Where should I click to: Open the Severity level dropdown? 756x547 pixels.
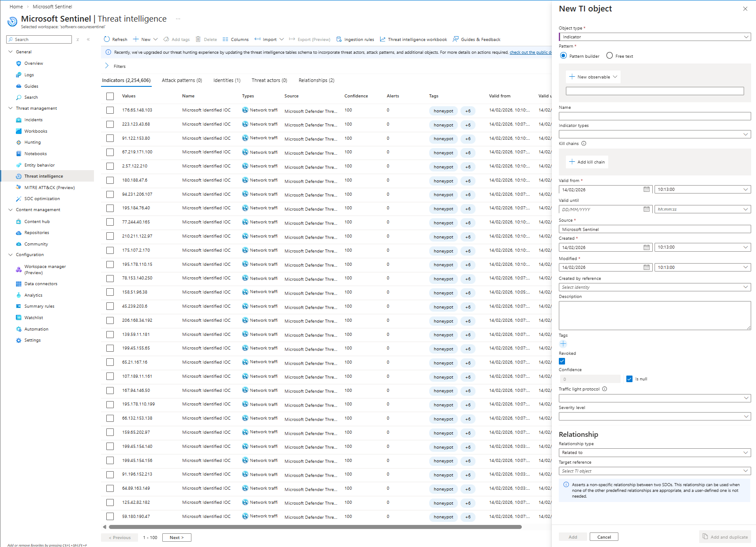pyautogui.click(x=655, y=417)
